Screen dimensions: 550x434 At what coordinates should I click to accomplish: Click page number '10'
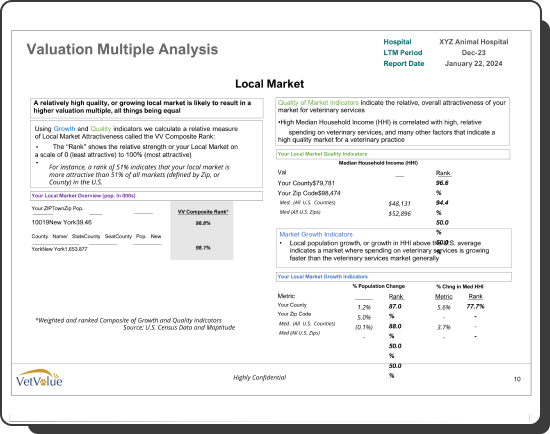pyautogui.click(x=517, y=379)
